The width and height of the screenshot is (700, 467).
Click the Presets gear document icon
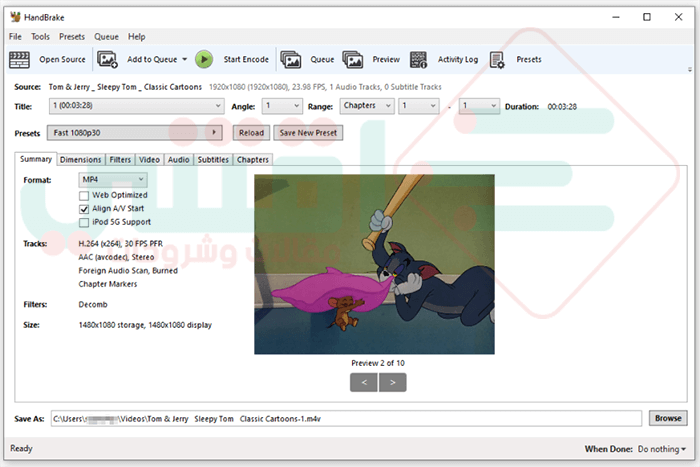click(x=497, y=60)
